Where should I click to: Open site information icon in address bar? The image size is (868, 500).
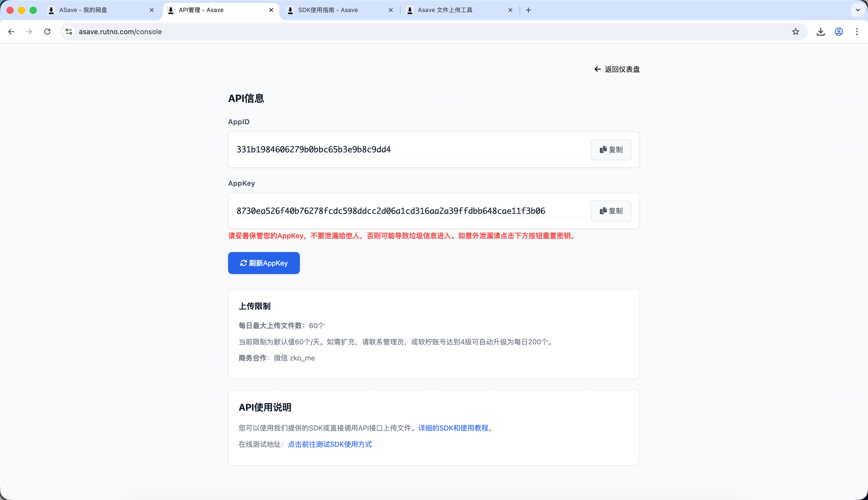(x=69, y=32)
